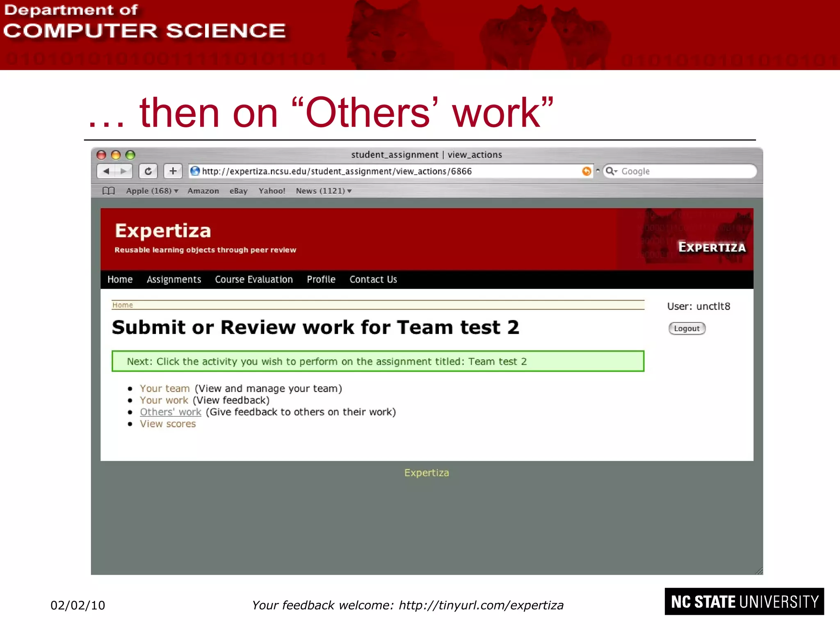This screenshot has height=630, width=840.
Task: Click the globe site icon in address bar
Action: click(x=195, y=171)
